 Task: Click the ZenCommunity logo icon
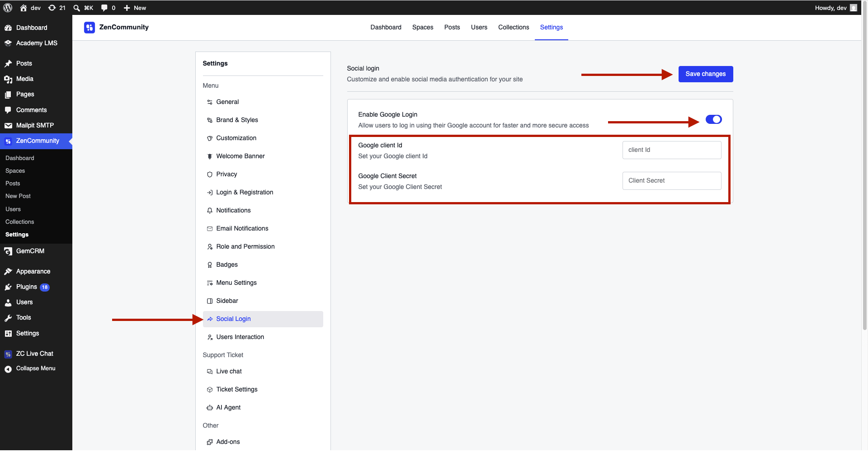coord(90,28)
